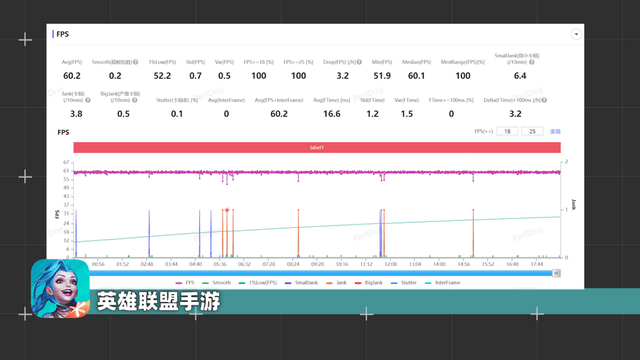Hide the Jank series via the legend

click(336, 282)
